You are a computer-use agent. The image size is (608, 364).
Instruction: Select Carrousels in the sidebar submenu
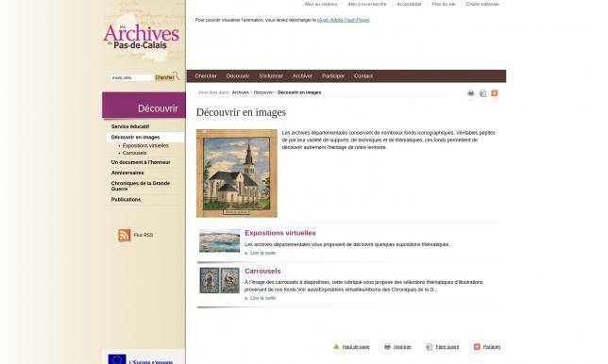point(134,153)
